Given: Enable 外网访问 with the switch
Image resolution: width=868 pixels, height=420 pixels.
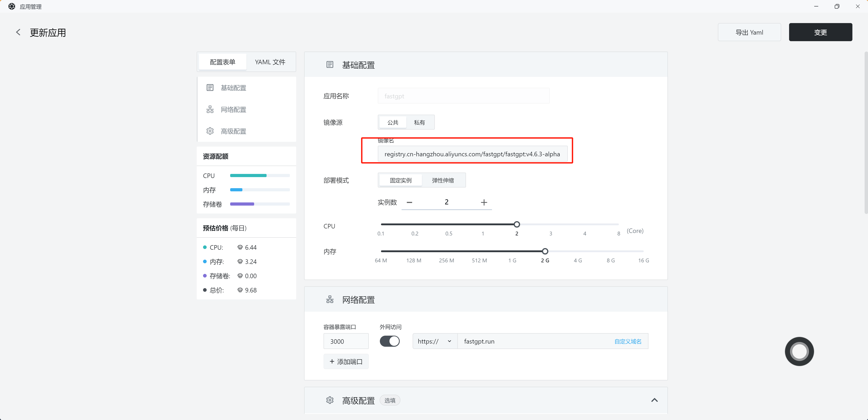Looking at the screenshot, I should tap(390, 341).
